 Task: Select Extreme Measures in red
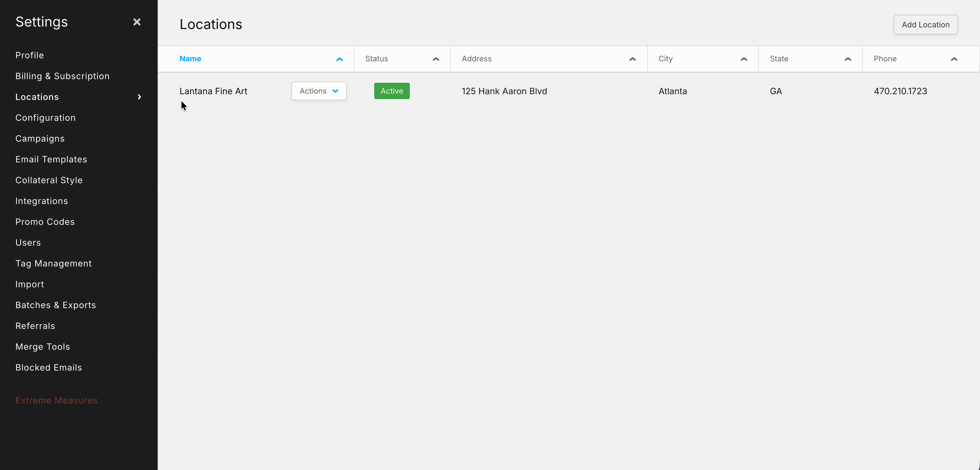pyautogui.click(x=57, y=400)
